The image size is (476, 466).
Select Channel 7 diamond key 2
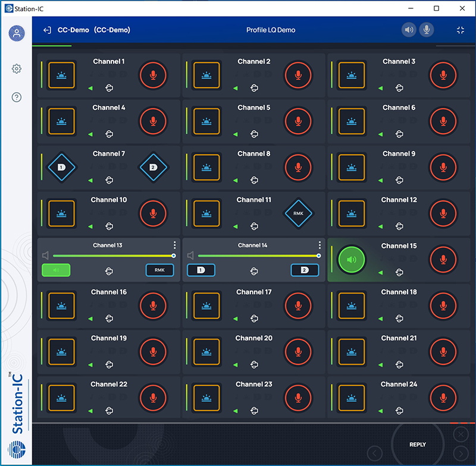154,168
